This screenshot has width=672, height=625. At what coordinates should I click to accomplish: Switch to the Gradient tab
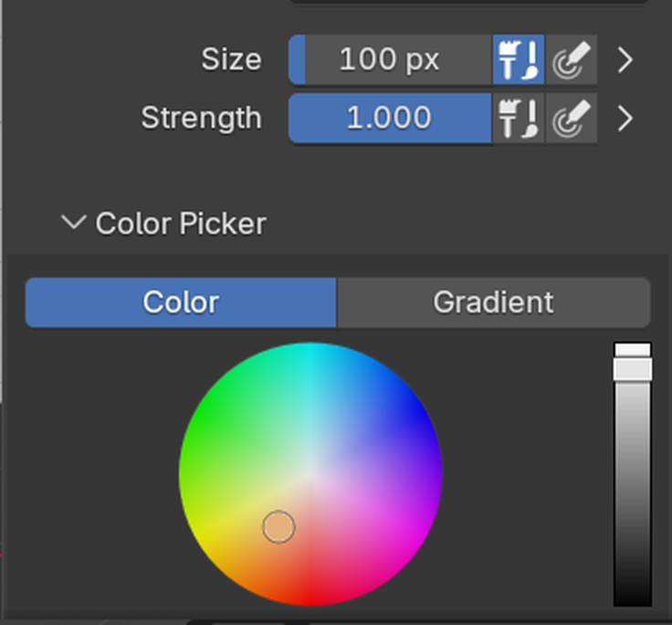pyautogui.click(x=494, y=302)
